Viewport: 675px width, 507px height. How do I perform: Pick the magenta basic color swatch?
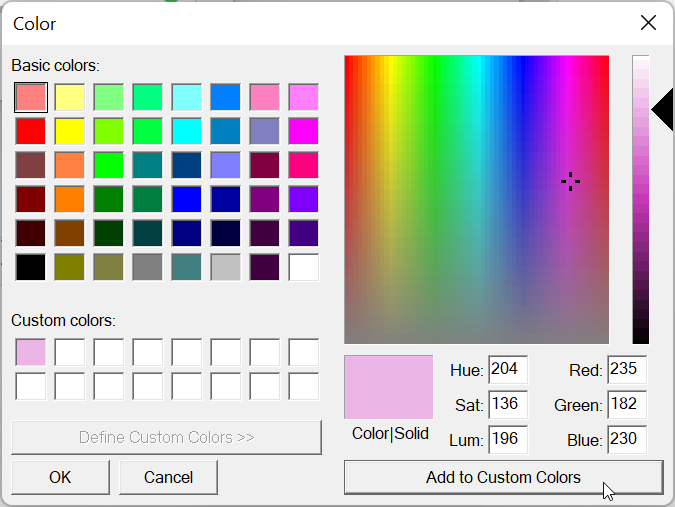pyautogui.click(x=303, y=131)
